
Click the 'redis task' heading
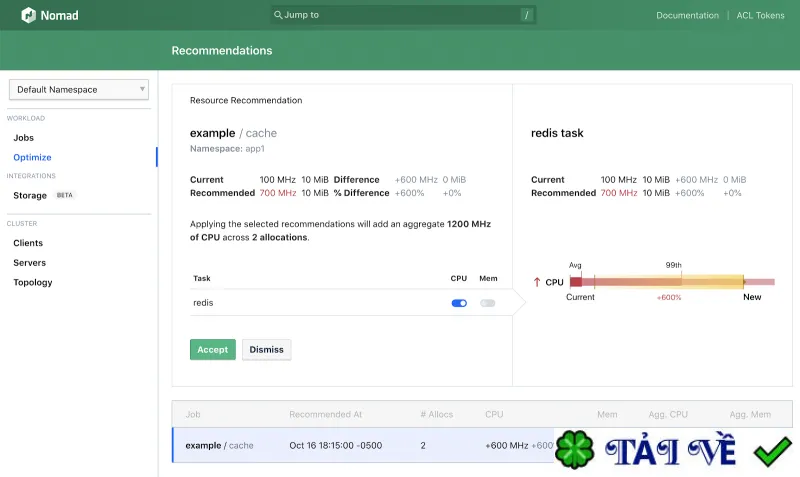pos(557,133)
